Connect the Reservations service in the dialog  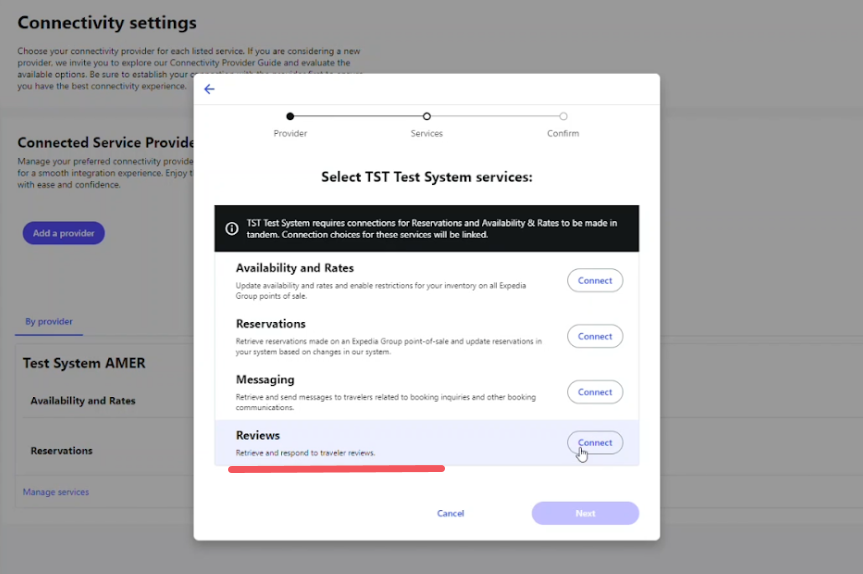pos(595,336)
